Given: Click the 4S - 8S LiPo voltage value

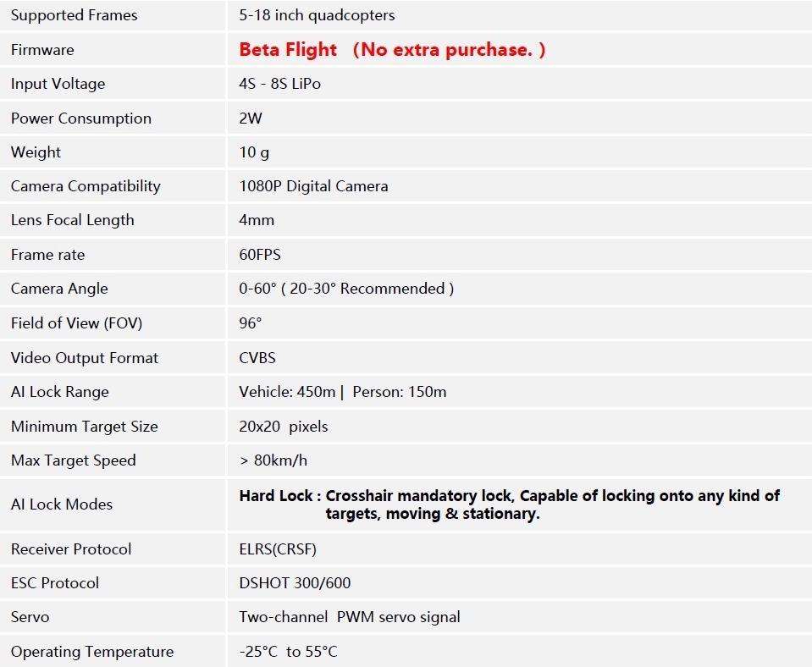Looking at the screenshot, I should pyautogui.click(x=279, y=83).
